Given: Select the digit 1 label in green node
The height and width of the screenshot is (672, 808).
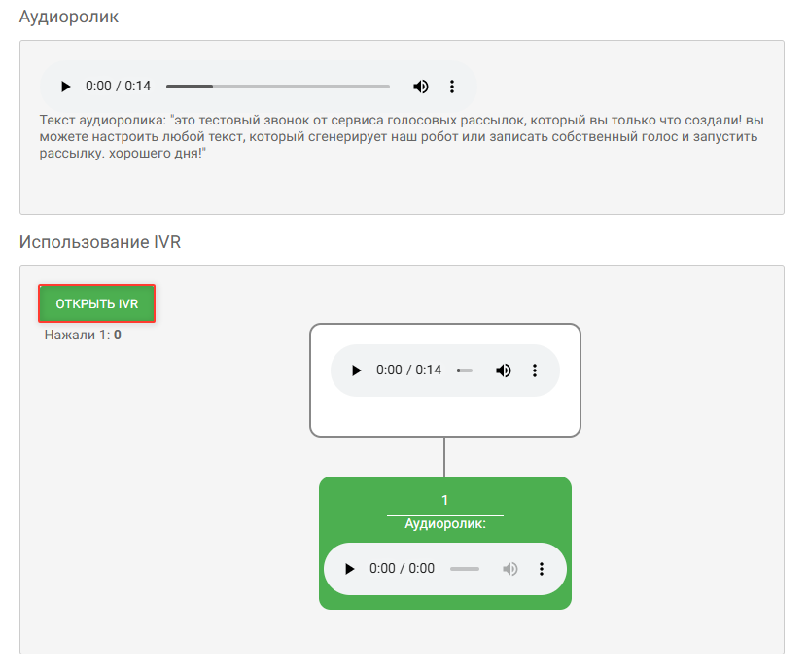Looking at the screenshot, I should [444, 500].
